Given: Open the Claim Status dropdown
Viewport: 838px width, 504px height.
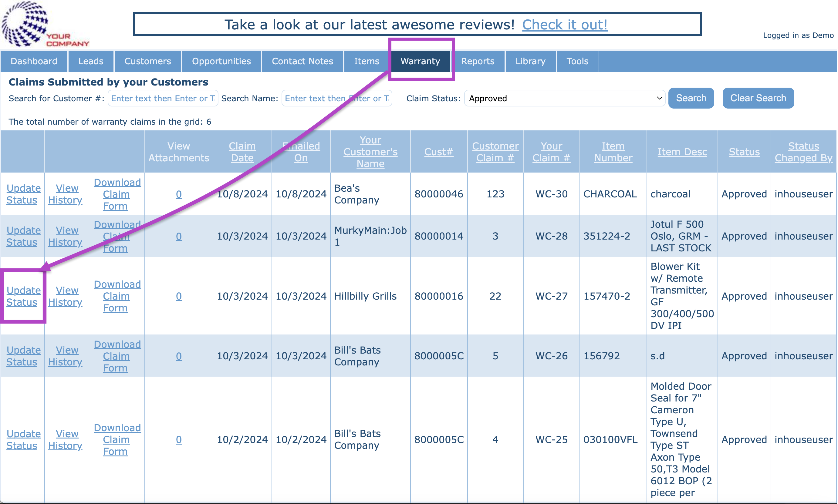Looking at the screenshot, I should [x=564, y=99].
